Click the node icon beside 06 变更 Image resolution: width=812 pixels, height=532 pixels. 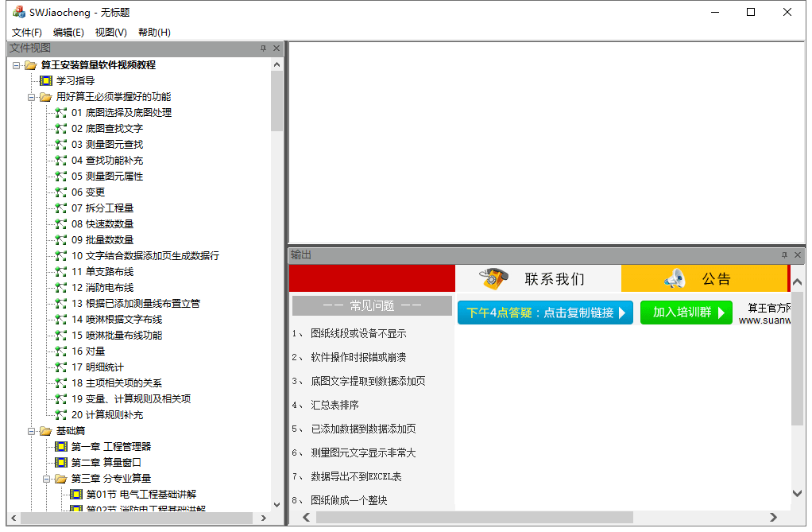pos(61,192)
